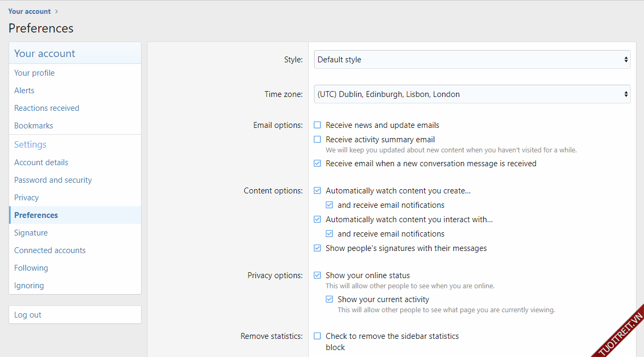644x357 pixels.
Task: Open Your profile page
Action: click(x=35, y=73)
